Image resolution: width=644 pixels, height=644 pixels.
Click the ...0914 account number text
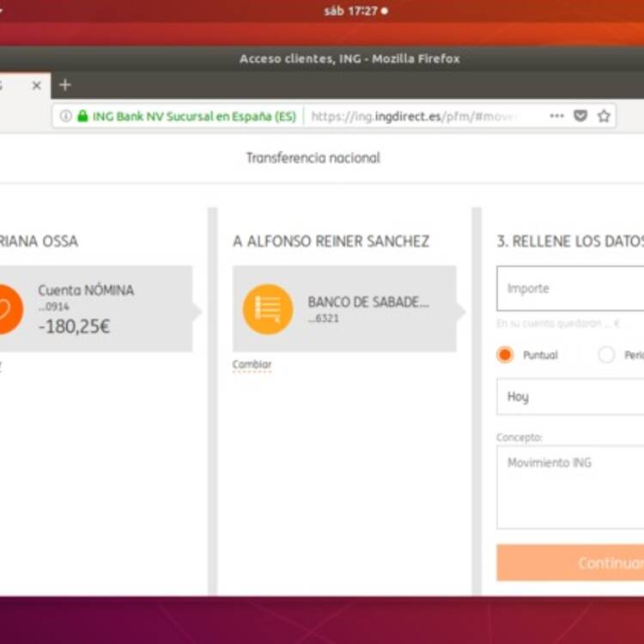tap(53, 307)
